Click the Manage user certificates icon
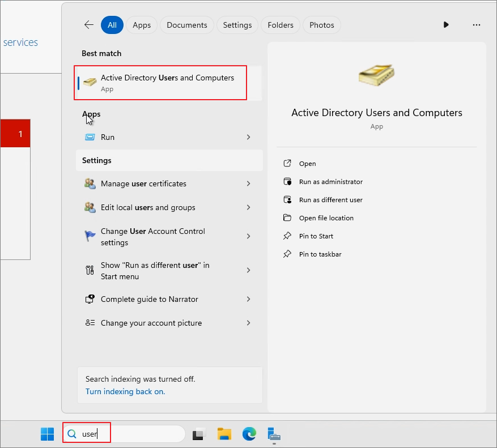The image size is (497, 448). (x=90, y=184)
